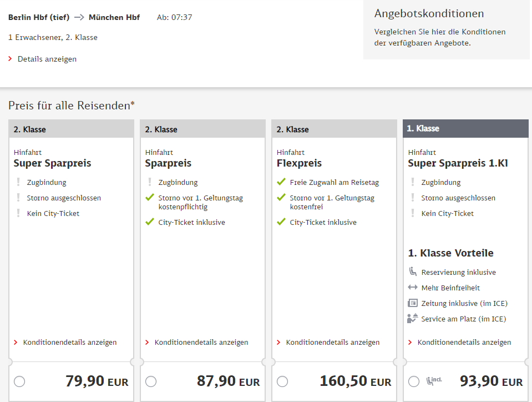Click the 79,90 EUR price
The height and width of the screenshot is (402, 532).
97,381
